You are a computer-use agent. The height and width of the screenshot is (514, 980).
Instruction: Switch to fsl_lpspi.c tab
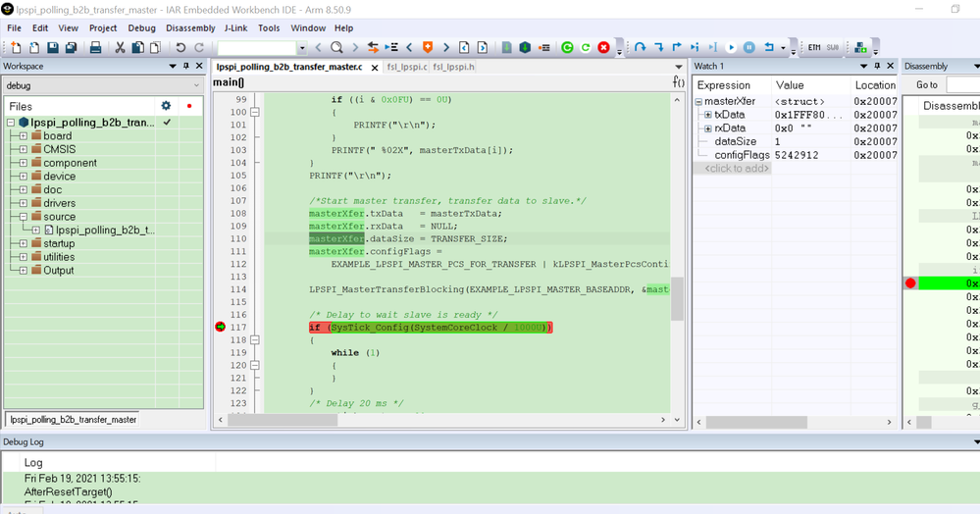[407, 67]
